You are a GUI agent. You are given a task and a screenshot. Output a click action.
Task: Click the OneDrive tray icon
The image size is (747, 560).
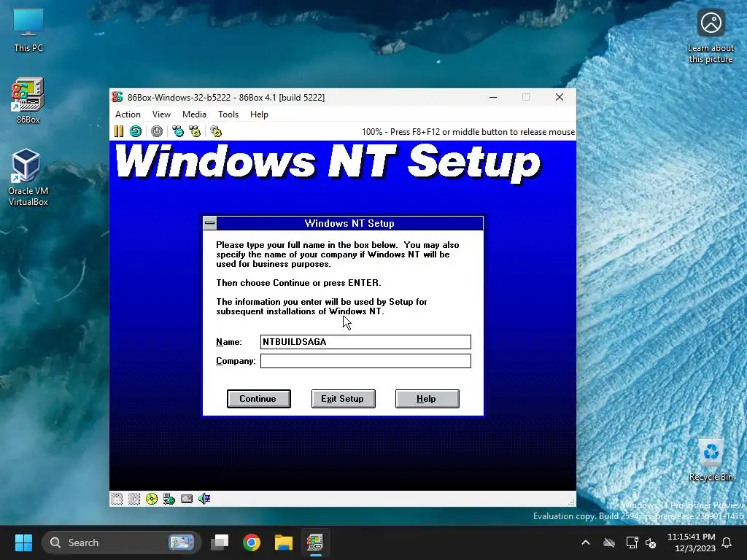(609, 542)
